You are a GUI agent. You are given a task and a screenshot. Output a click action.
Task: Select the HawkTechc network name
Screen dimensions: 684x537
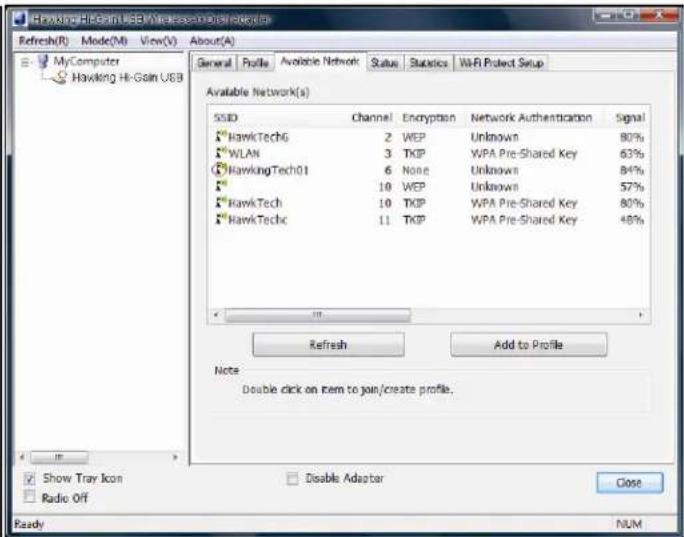(258, 219)
